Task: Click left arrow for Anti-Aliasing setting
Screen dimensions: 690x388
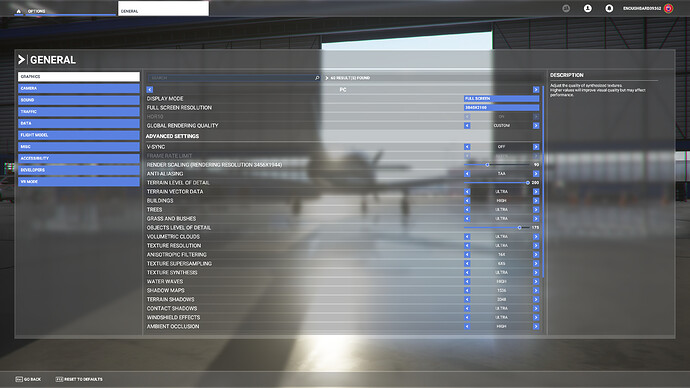Action: pos(467,174)
